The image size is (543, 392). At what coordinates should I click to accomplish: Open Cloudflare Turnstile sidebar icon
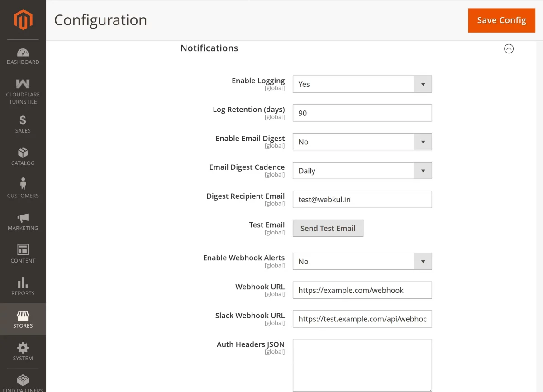(23, 84)
